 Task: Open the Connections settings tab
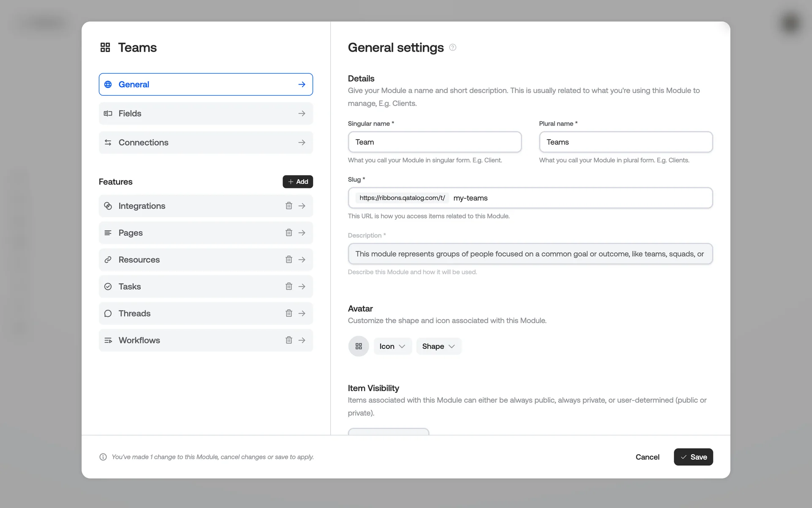(206, 143)
